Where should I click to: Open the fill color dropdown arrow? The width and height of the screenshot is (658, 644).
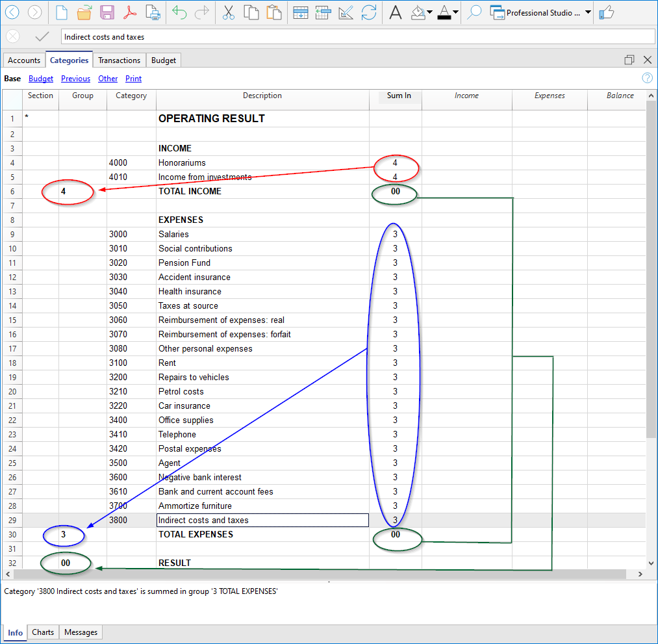[429, 12]
